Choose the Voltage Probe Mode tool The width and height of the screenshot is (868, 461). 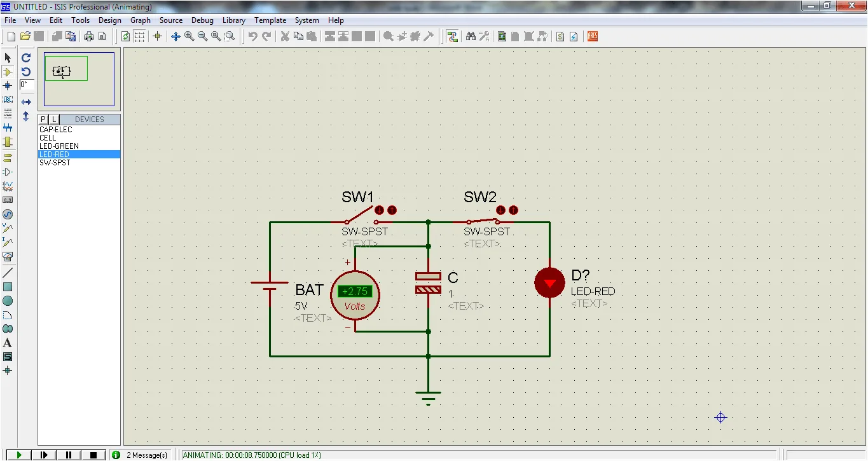(x=8, y=228)
